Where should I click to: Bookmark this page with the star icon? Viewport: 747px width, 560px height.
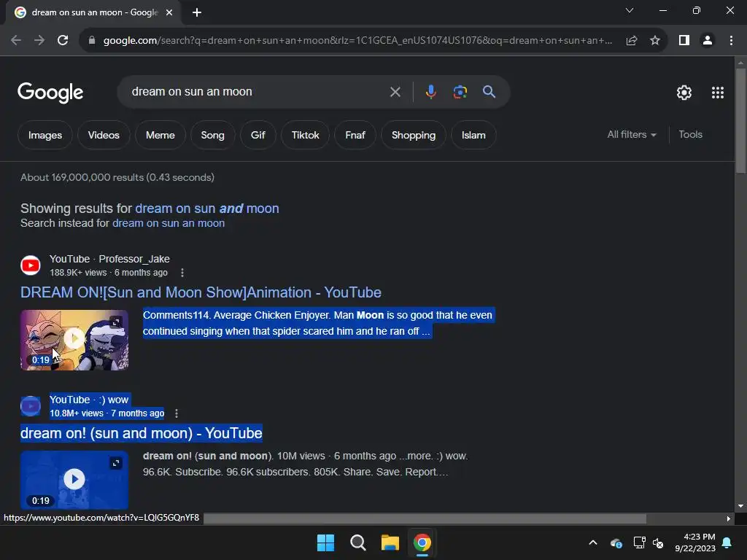tap(655, 41)
